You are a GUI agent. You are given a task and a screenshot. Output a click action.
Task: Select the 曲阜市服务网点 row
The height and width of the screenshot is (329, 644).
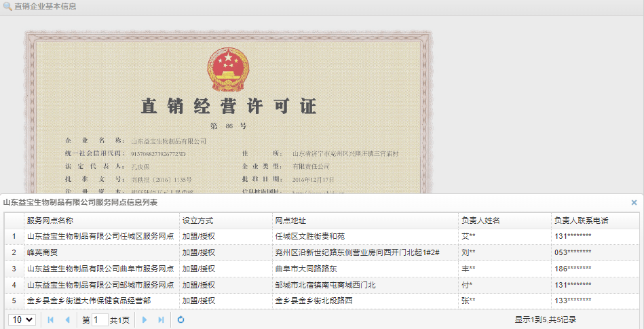click(100, 269)
